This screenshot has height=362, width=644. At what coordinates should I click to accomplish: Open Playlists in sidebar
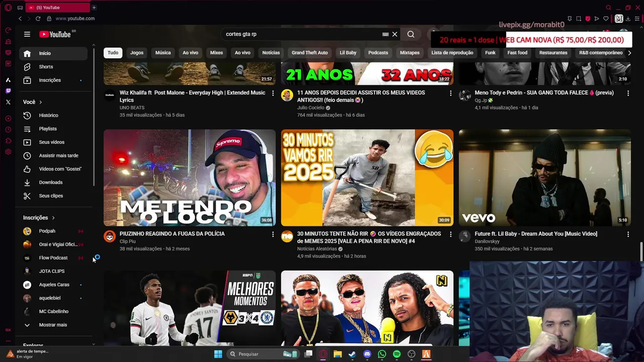53,129
